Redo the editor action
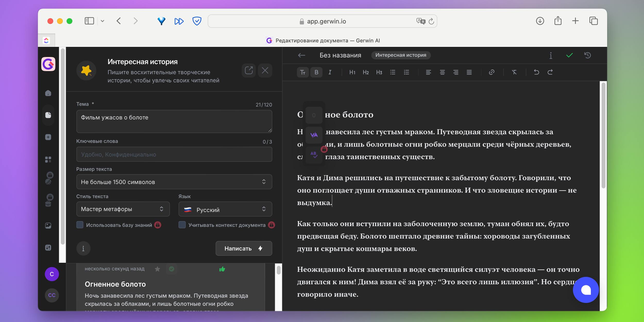 point(550,72)
